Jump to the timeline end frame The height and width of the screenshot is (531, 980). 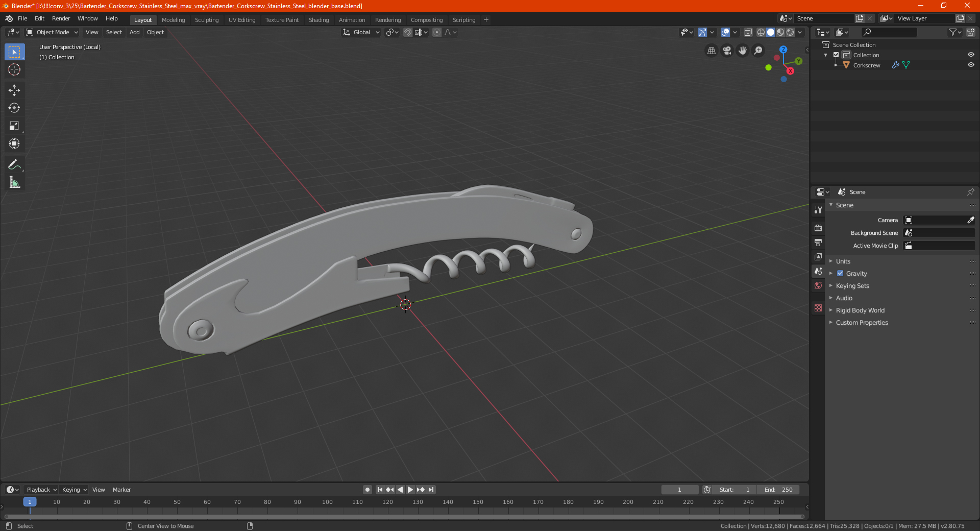pos(431,490)
